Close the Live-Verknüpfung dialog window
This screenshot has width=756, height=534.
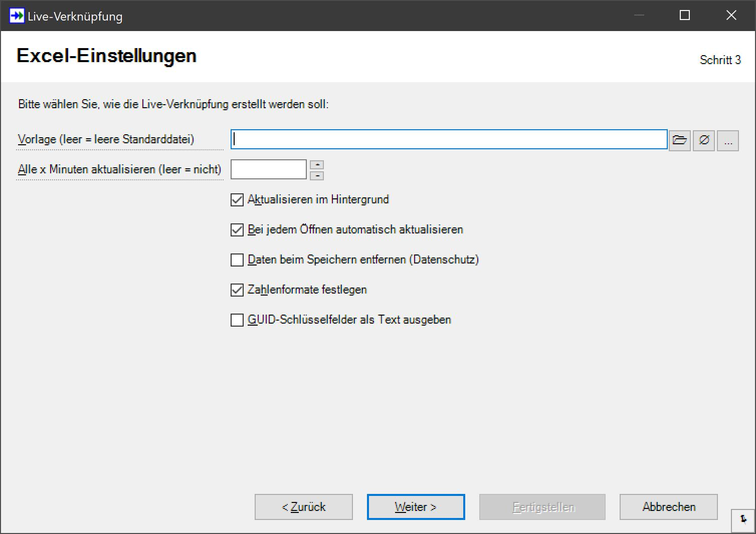(731, 16)
